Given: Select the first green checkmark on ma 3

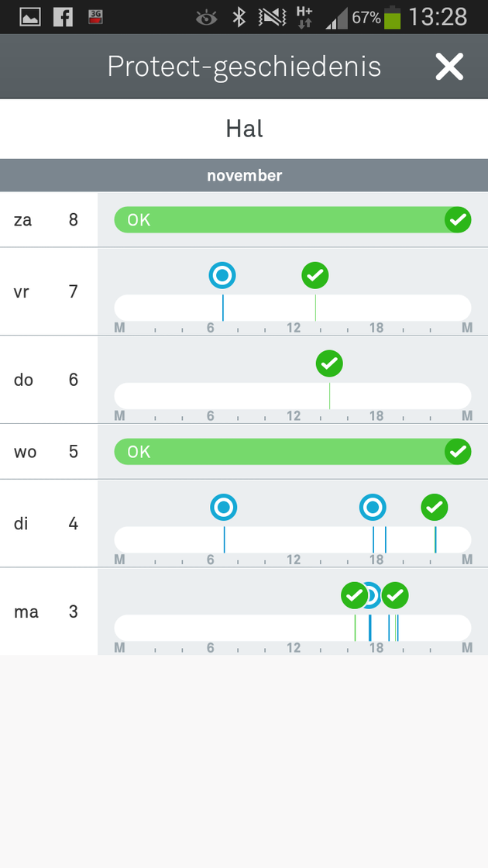Looking at the screenshot, I should [x=354, y=596].
